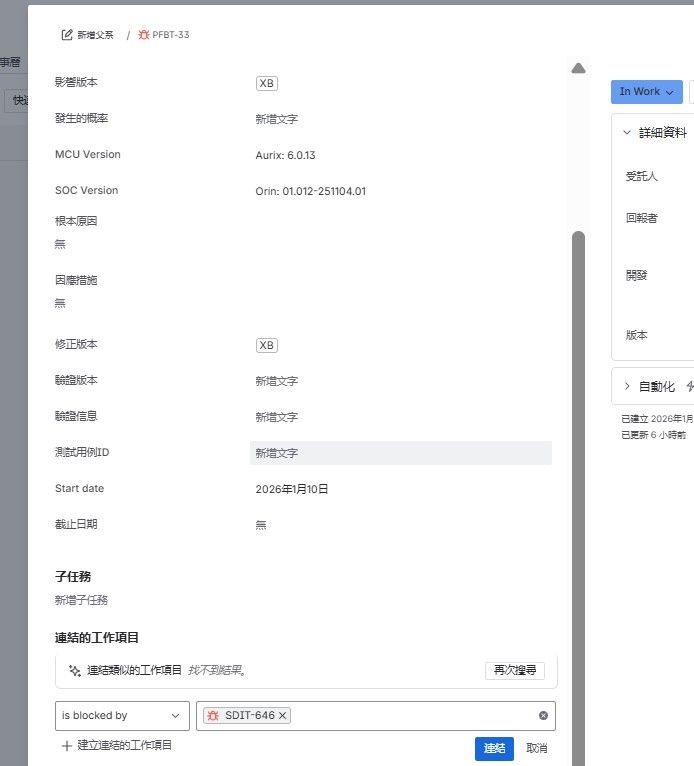Click the 受託人 field label
The width and height of the screenshot is (694, 766).
click(x=642, y=176)
